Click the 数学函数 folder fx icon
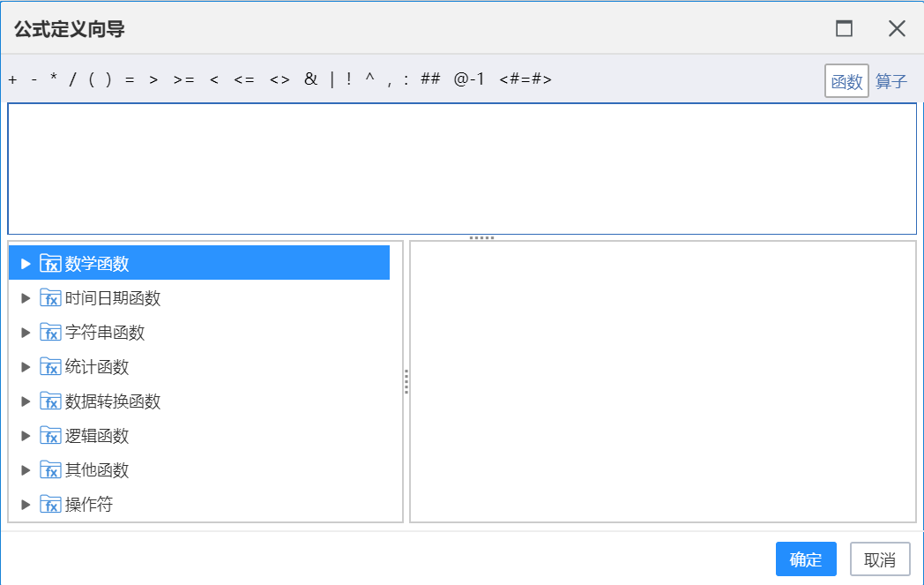Screen dimensions: 924x585 click(x=50, y=263)
